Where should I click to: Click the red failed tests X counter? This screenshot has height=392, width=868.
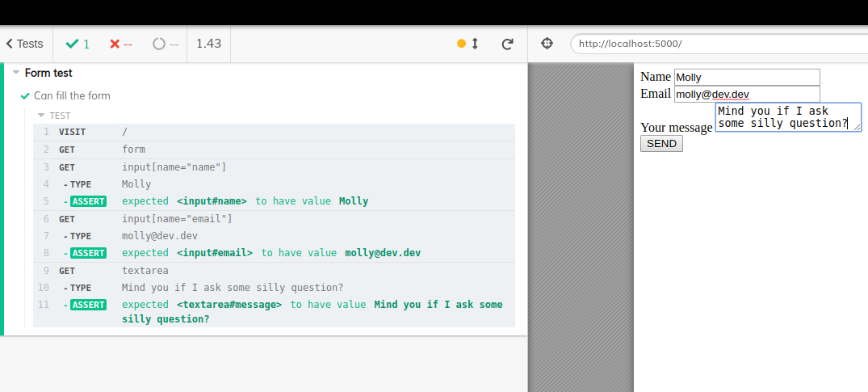click(x=120, y=44)
